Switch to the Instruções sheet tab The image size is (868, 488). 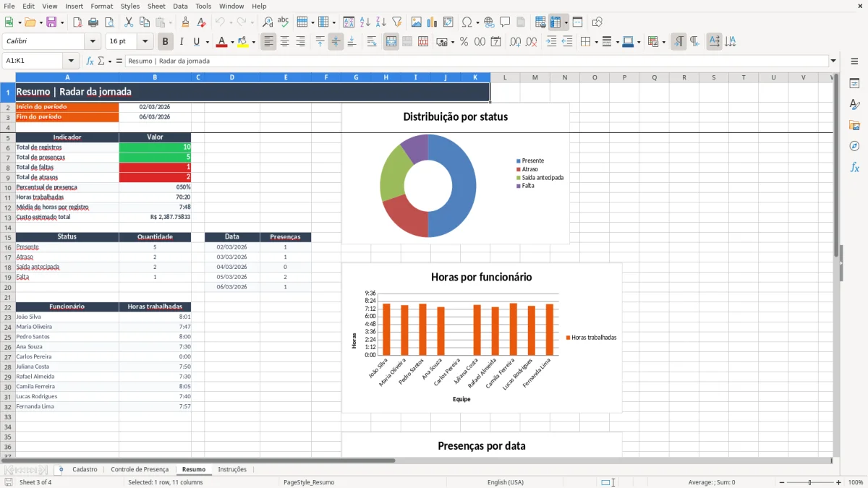[x=232, y=469]
